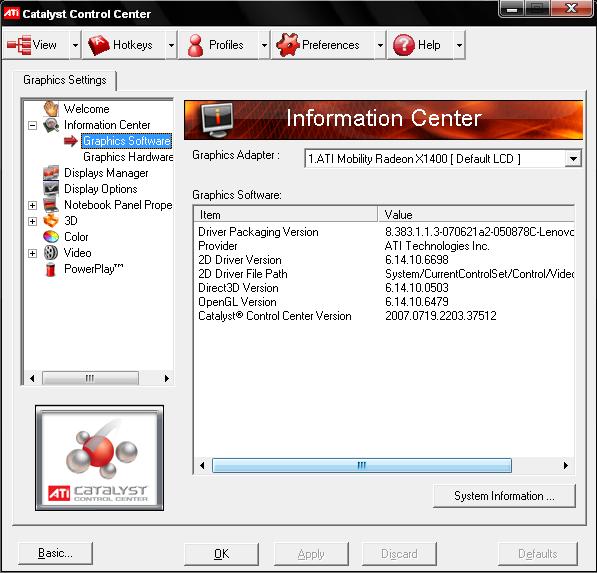Select the 2D Driver File Path row
Image resolution: width=597 pixels, height=573 pixels.
coord(384,274)
